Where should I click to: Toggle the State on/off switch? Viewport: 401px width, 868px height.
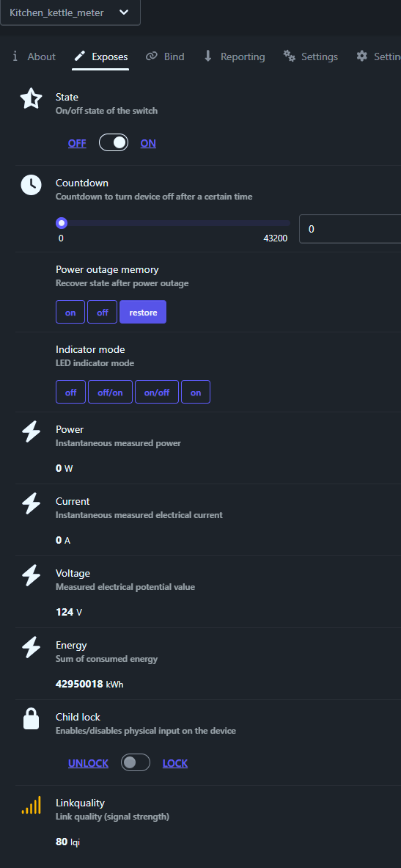114,143
